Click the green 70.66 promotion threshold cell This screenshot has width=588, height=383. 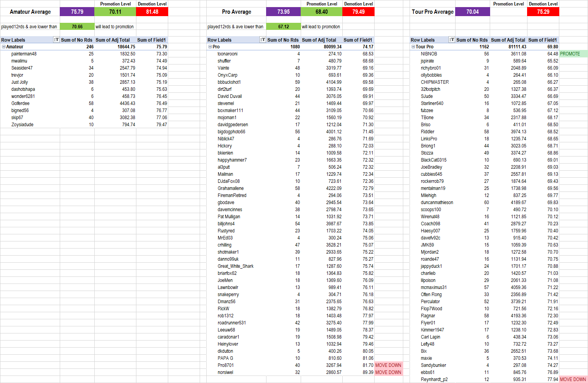(77, 27)
